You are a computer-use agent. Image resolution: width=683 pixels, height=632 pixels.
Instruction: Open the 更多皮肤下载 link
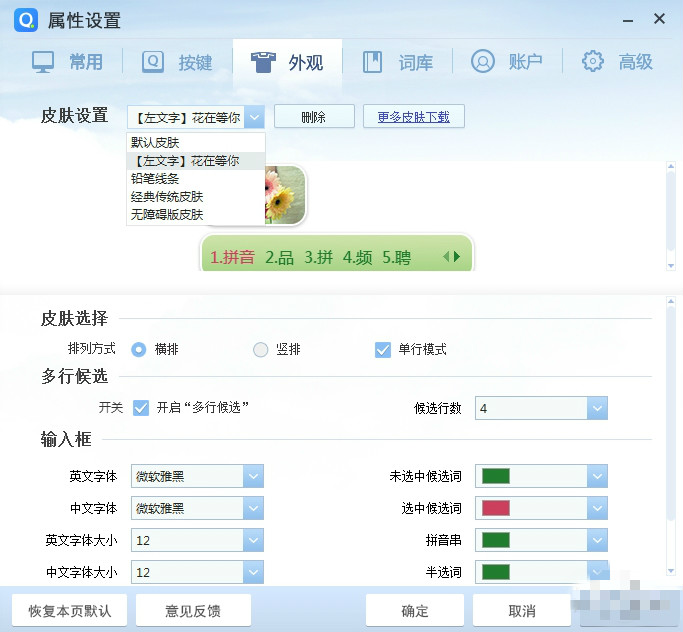coord(413,116)
